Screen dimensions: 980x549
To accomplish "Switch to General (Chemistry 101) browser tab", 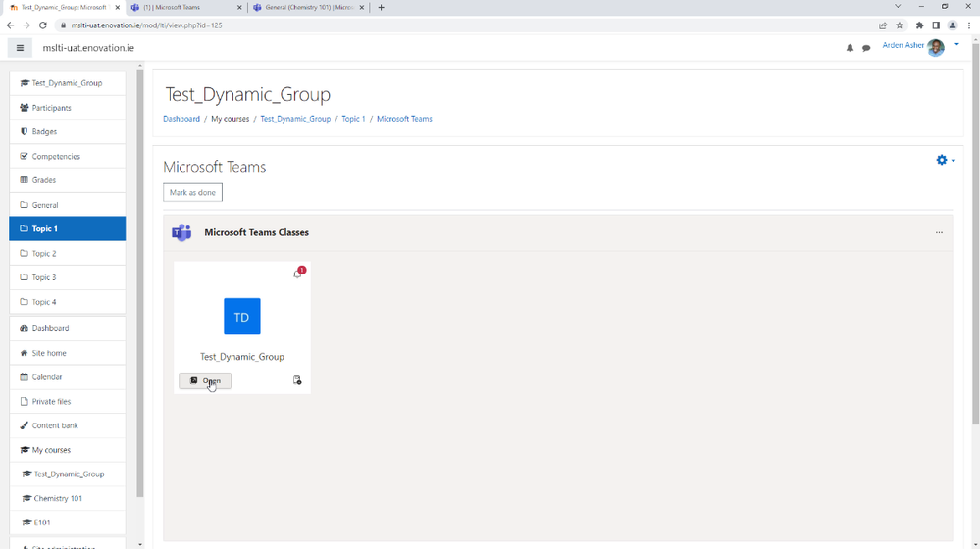I will point(307,8).
